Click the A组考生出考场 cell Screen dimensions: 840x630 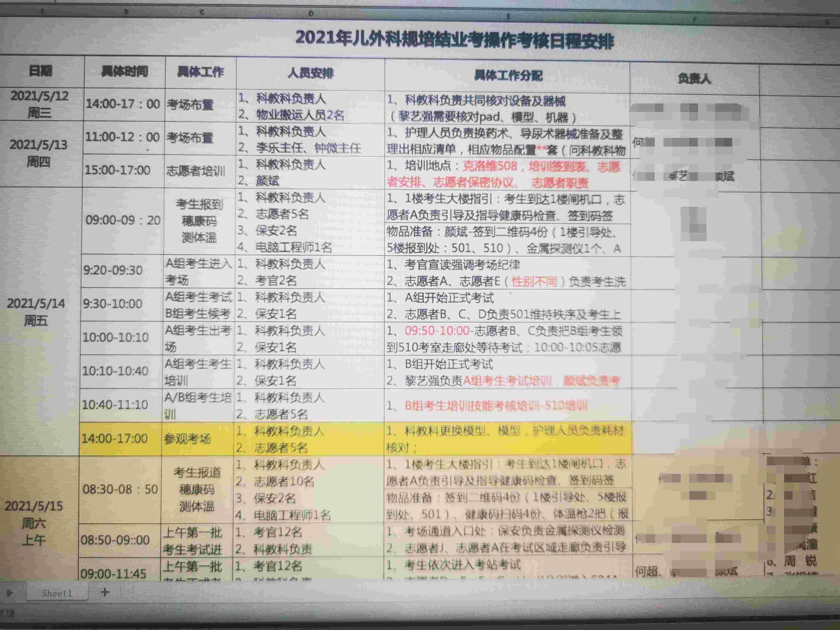[198, 338]
